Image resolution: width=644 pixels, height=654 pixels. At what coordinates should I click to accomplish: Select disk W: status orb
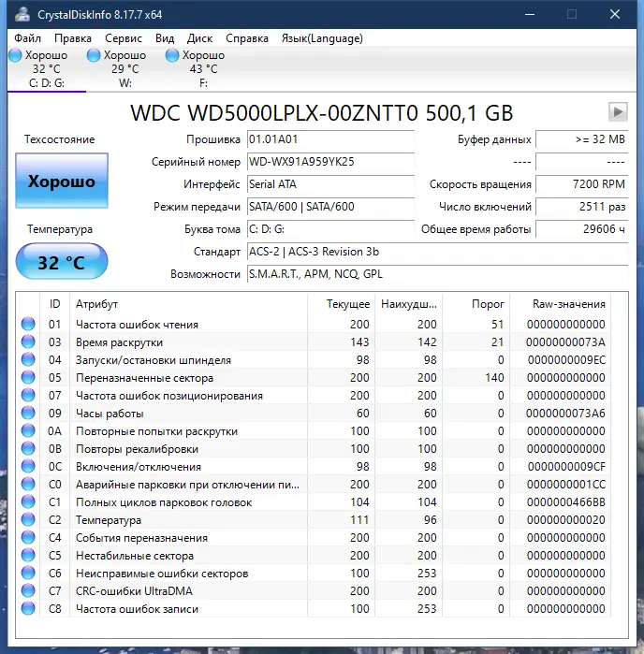(x=94, y=55)
